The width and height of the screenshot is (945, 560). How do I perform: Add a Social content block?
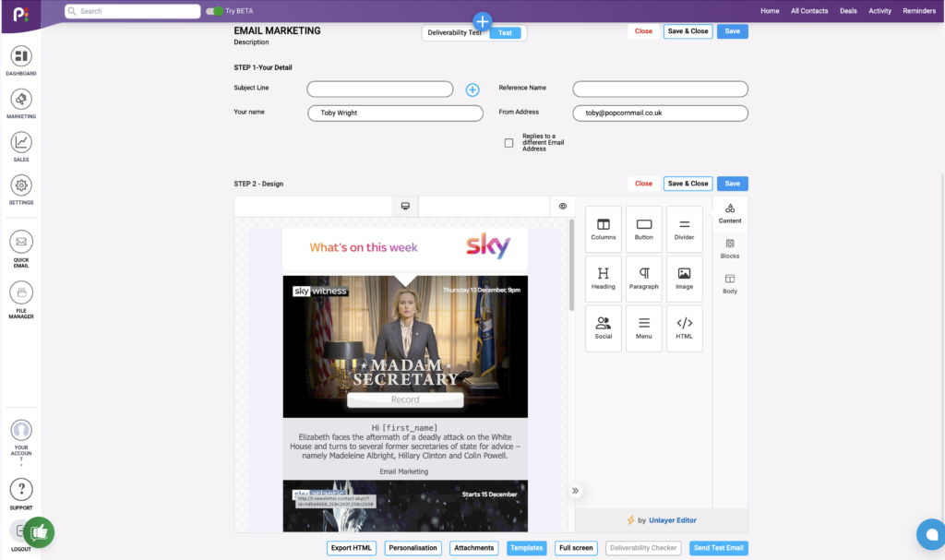coord(604,328)
